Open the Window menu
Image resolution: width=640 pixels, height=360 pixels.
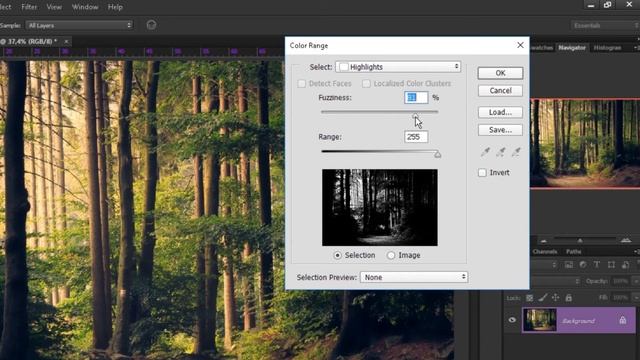click(85, 7)
